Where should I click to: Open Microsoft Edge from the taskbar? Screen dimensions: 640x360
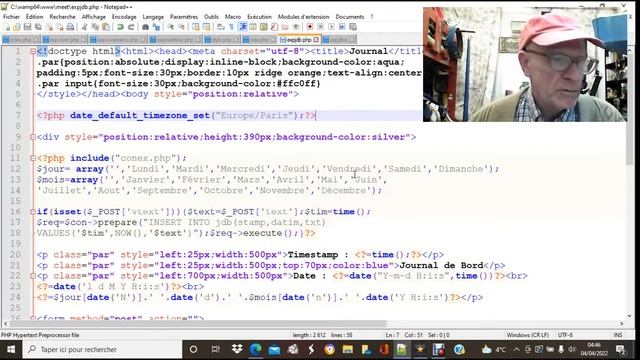coord(256,350)
